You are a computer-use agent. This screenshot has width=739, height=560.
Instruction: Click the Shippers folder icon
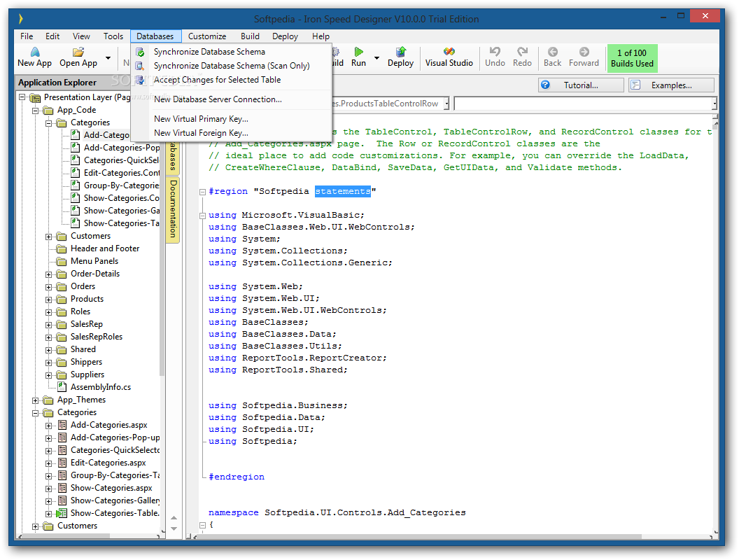click(62, 362)
